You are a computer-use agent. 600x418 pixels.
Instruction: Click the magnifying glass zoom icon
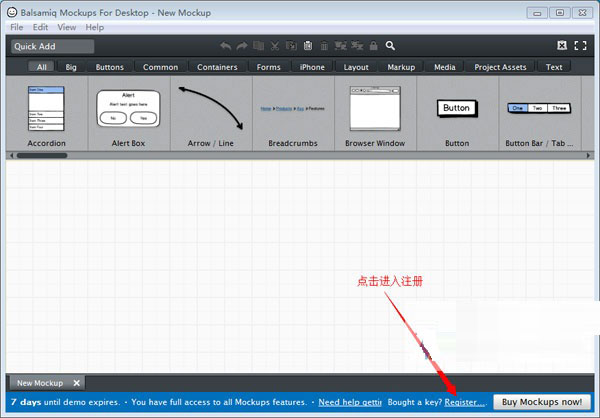click(x=390, y=46)
